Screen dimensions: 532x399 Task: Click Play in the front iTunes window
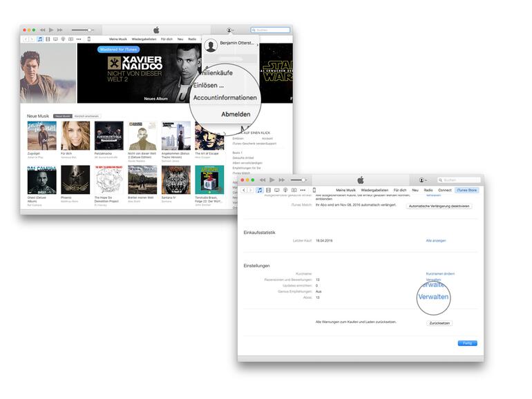click(x=272, y=180)
